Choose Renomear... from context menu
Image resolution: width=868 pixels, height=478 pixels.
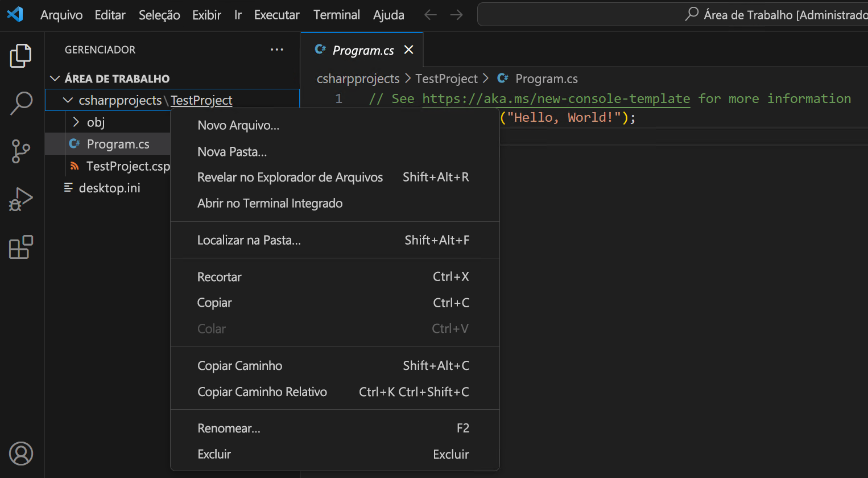(x=335, y=428)
